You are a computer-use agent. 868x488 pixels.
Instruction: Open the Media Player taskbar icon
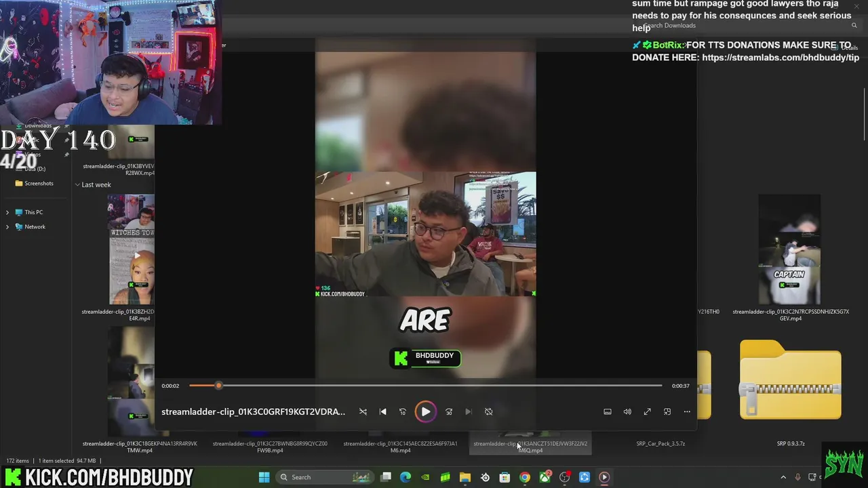[x=604, y=477]
